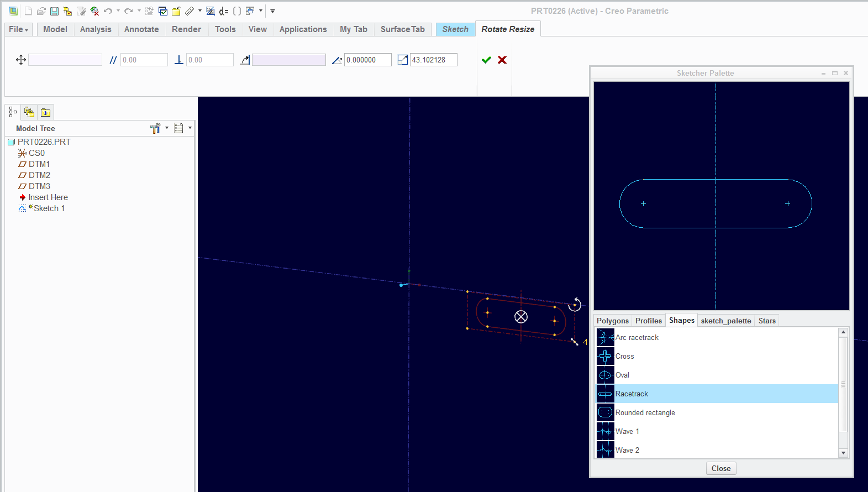Select the Model Tree tab icon
The image size is (868, 492).
tap(13, 112)
